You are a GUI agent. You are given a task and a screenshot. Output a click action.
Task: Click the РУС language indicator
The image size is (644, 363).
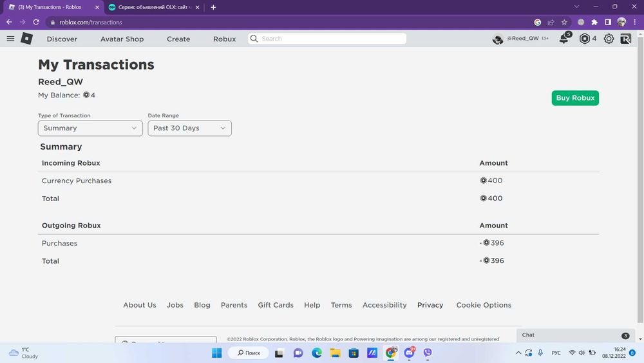pos(556,353)
